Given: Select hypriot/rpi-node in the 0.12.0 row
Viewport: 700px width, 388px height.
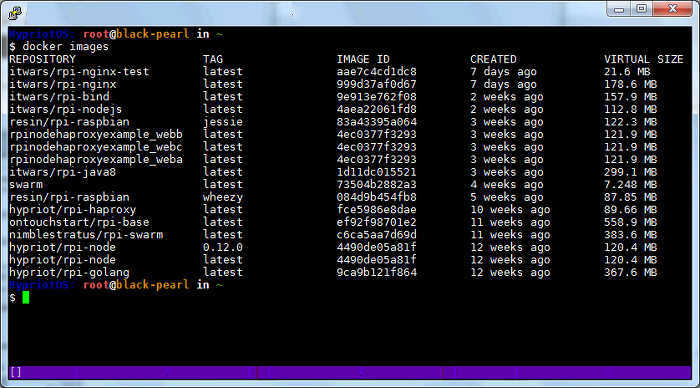Looking at the screenshot, I should click(x=62, y=247).
